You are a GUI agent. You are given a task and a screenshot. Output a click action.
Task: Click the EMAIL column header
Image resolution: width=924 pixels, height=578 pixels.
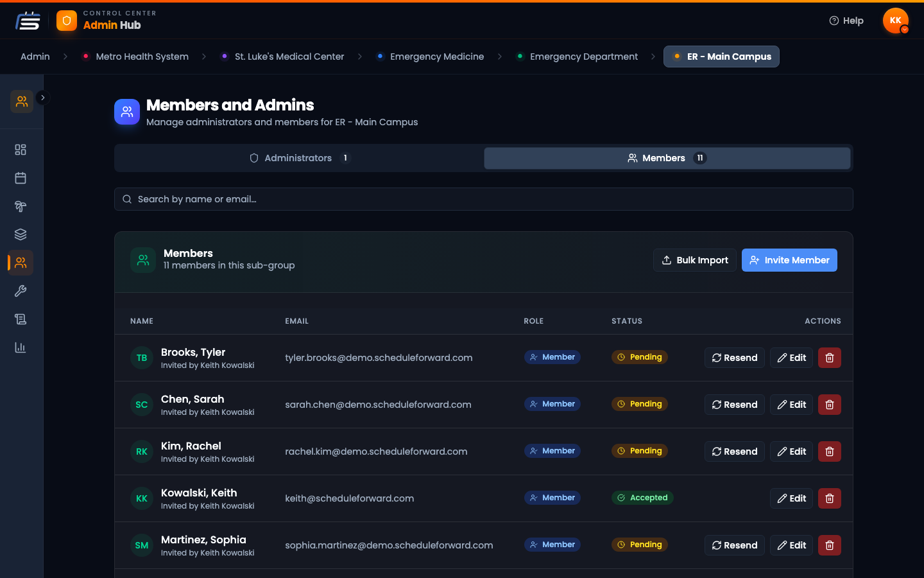click(297, 321)
